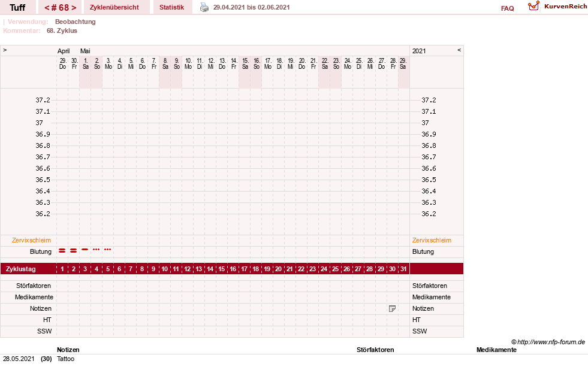Viewport: 588px width, 373px height.
Task: Open the KurvenReich link
Action: point(565,7)
